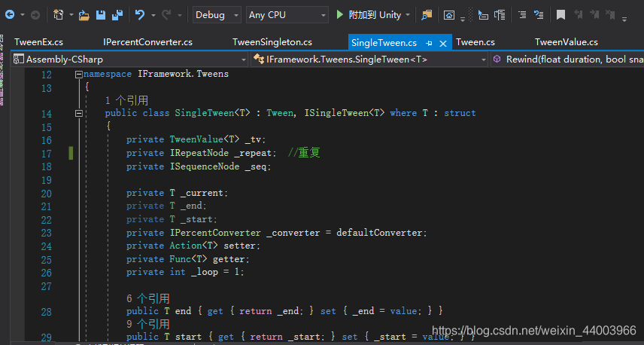Image resolution: width=644 pixels, height=345 pixels.
Task: Click the Navigate Backward arrow icon
Action: click(10, 15)
